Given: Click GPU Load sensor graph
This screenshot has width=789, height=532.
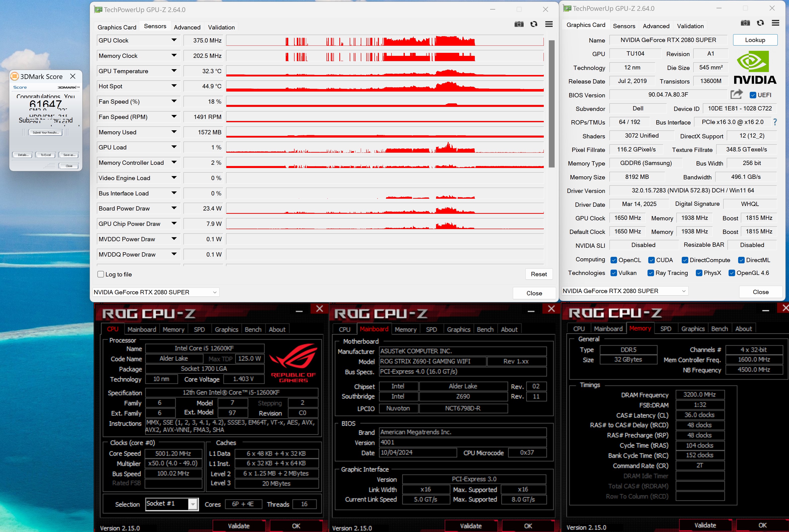Looking at the screenshot, I should coord(385,147).
